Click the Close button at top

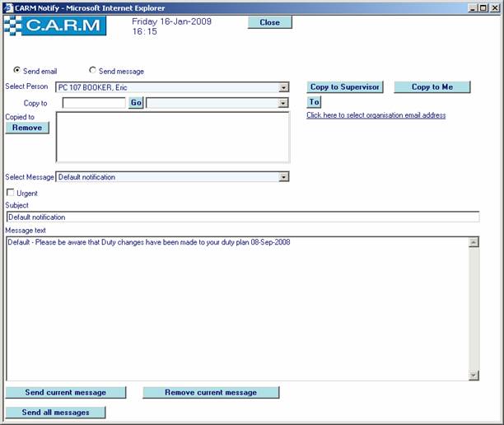tap(269, 22)
